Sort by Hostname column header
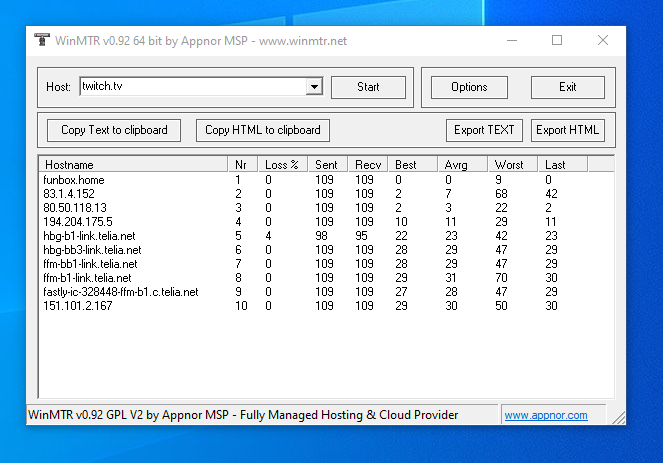663x463 pixels. [133, 164]
